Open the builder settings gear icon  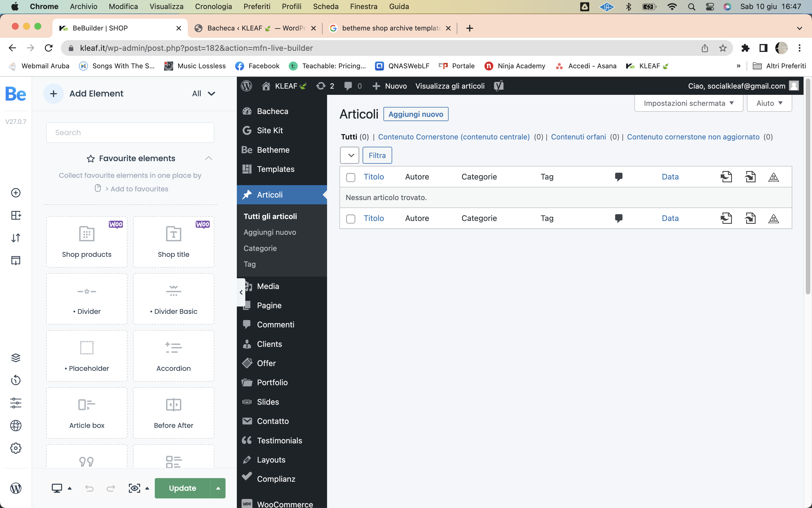click(16, 448)
